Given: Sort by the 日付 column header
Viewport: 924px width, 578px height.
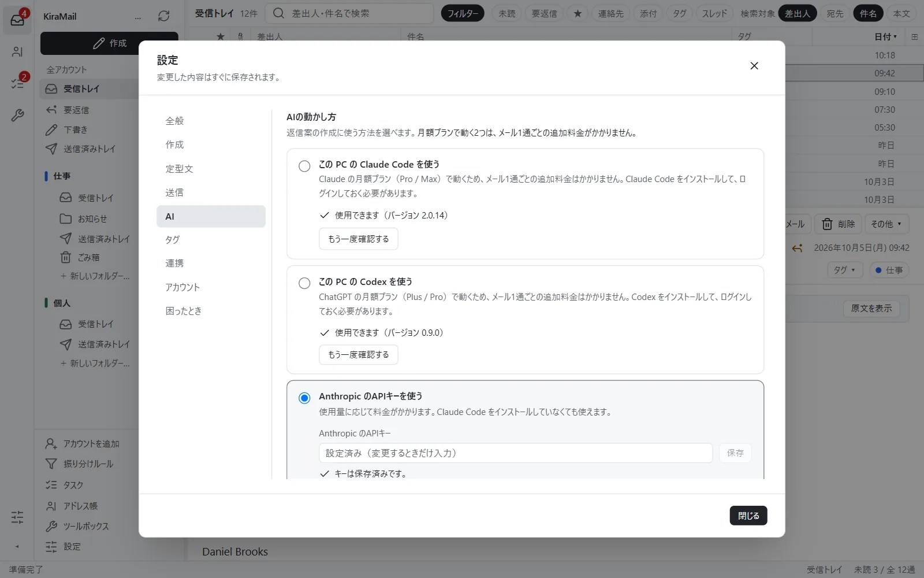Looking at the screenshot, I should tap(886, 37).
